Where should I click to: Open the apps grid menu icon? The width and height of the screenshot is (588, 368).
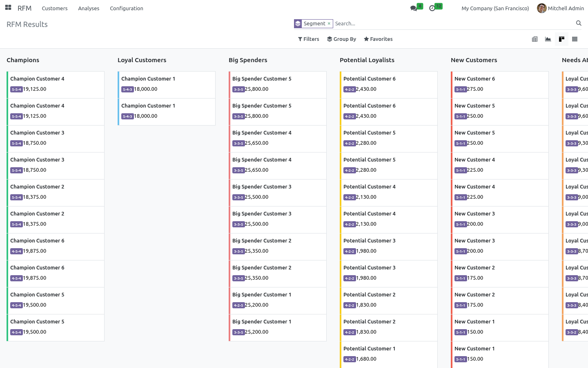[x=8, y=8]
